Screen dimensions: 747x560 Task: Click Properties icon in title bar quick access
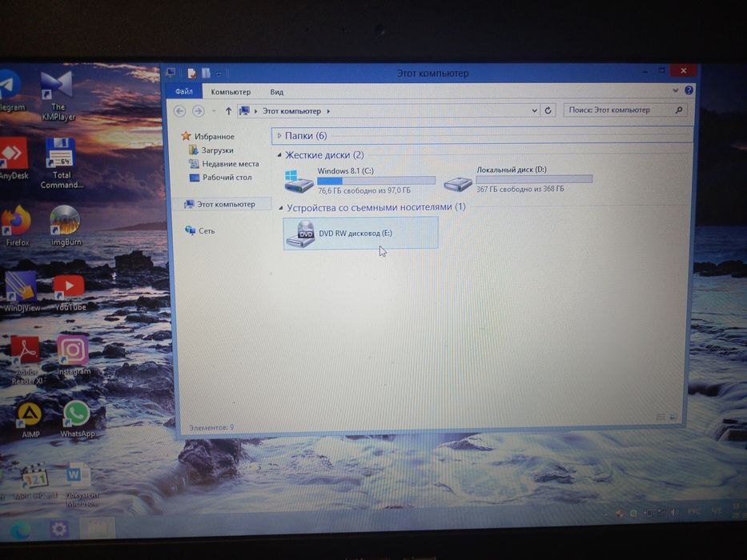(x=191, y=73)
